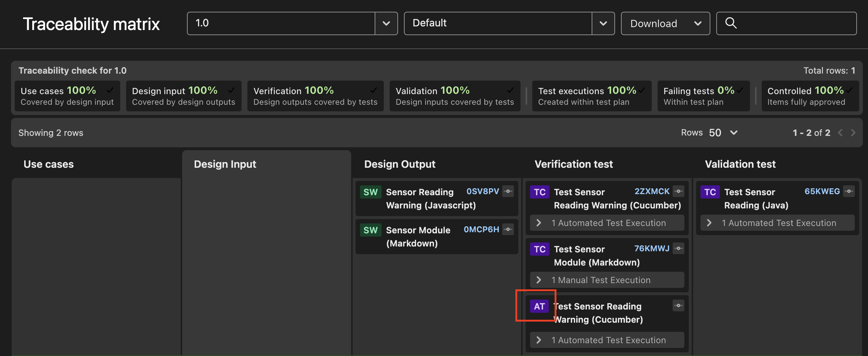Image resolution: width=868 pixels, height=356 pixels.
Task: Open item ID 0MCP6H
Action: point(481,229)
